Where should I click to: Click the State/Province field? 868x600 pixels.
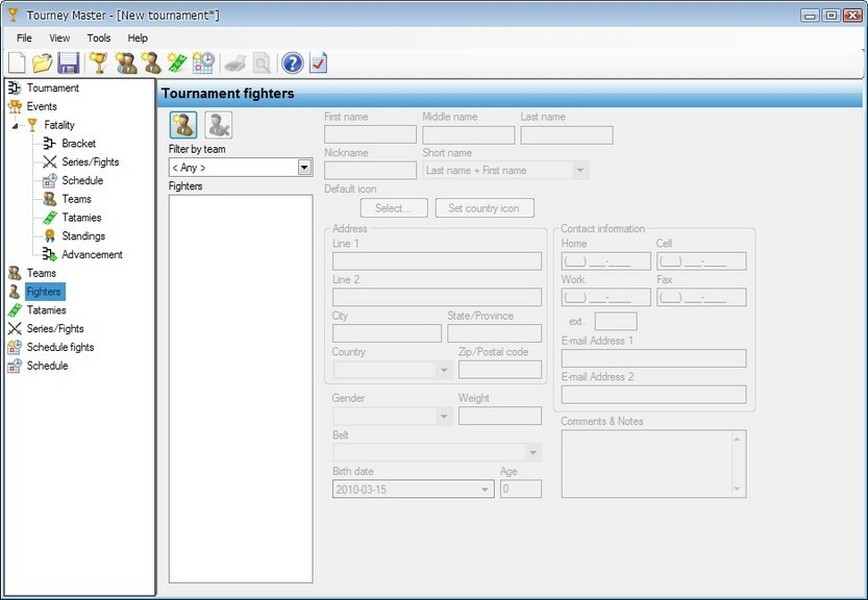(494, 333)
